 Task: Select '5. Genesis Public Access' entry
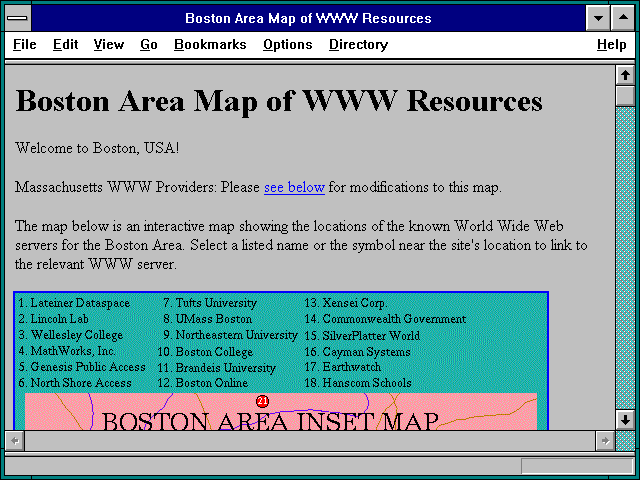82,367
